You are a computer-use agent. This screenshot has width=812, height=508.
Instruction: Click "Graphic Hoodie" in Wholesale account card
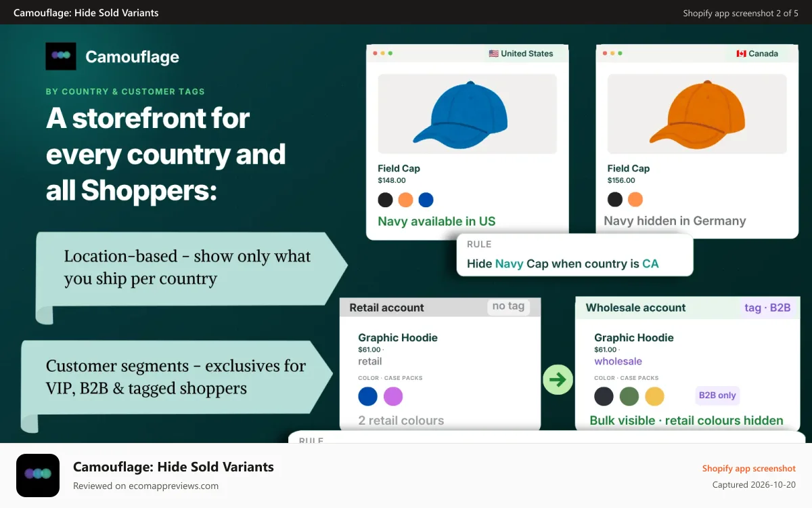(x=634, y=337)
